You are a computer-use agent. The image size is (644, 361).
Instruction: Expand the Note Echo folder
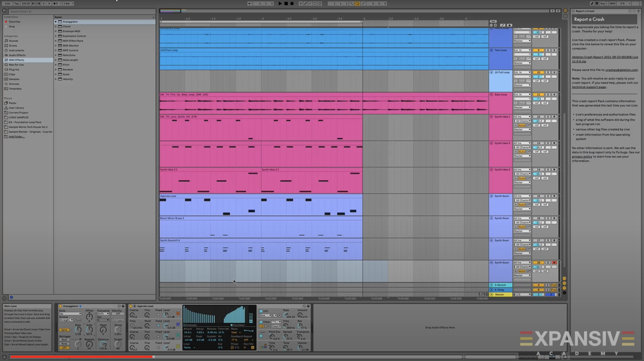[56, 55]
